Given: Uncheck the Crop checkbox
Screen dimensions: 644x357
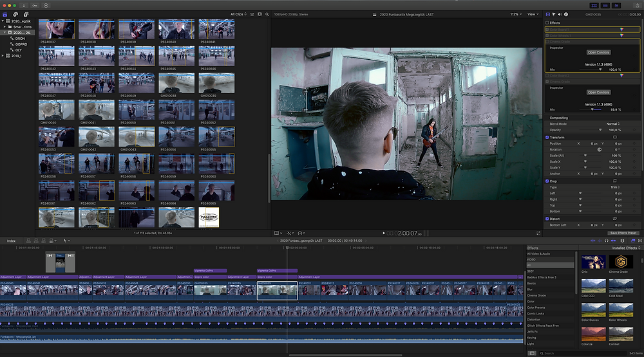Looking at the screenshot, I should click(x=547, y=181).
